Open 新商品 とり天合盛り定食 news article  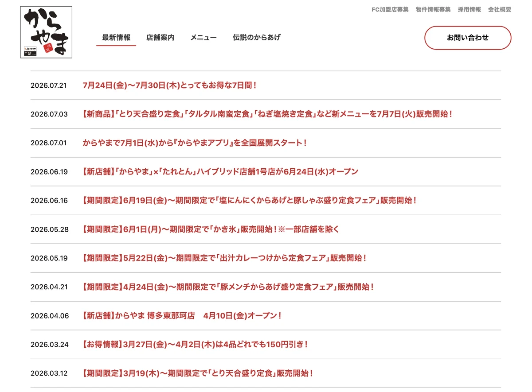tap(267, 114)
